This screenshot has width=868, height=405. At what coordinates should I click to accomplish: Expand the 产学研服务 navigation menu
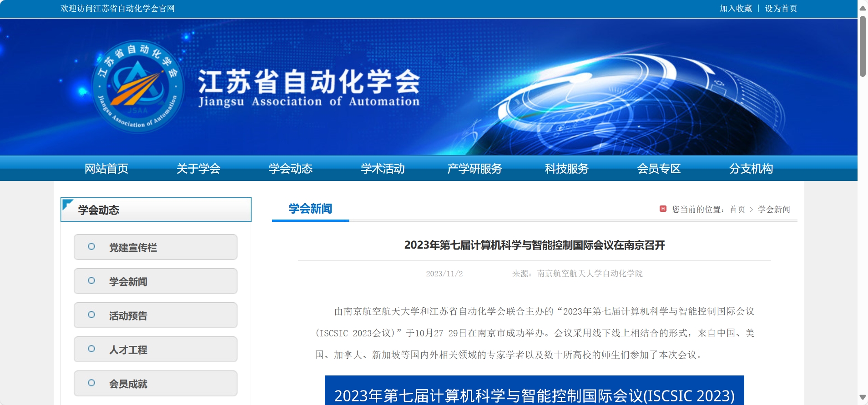(x=474, y=169)
